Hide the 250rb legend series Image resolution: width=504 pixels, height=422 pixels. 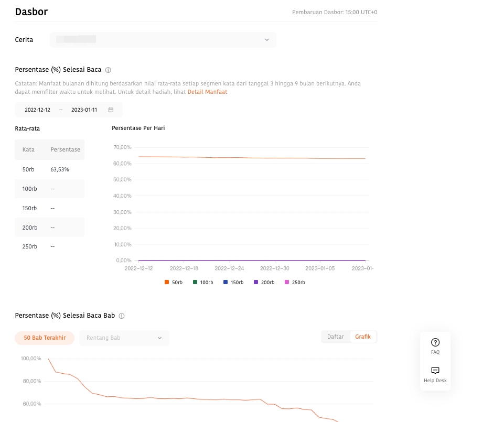tap(294, 283)
